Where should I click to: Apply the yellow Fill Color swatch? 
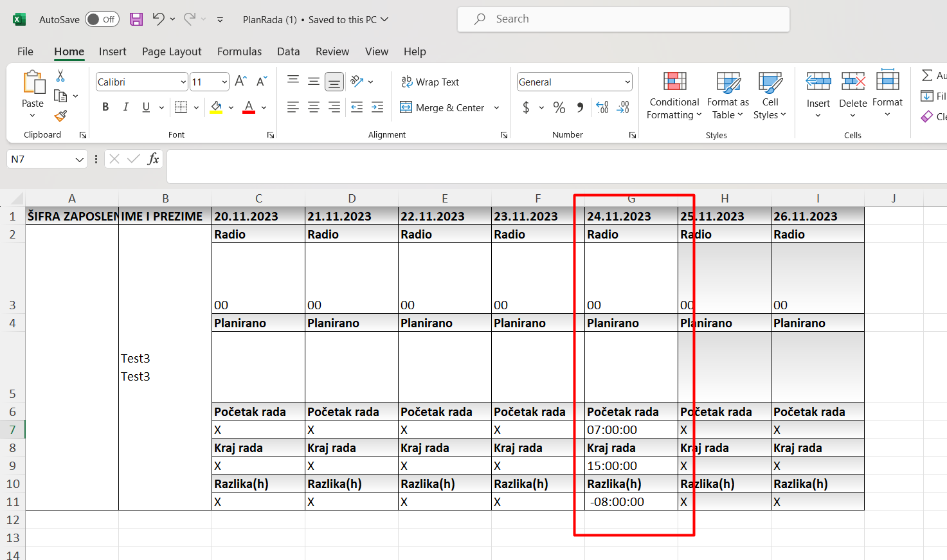click(216, 107)
